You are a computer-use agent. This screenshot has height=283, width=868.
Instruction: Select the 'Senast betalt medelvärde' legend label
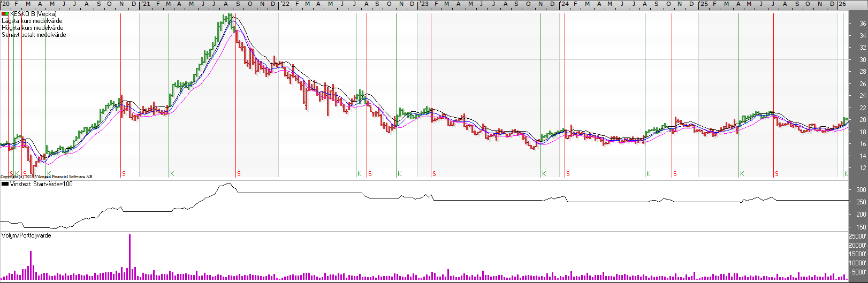click(34, 35)
